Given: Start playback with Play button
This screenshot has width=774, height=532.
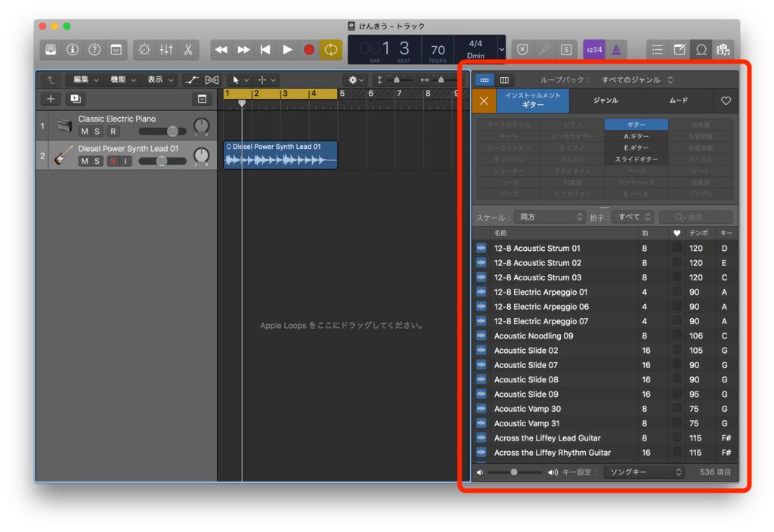Looking at the screenshot, I should point(286,50).
